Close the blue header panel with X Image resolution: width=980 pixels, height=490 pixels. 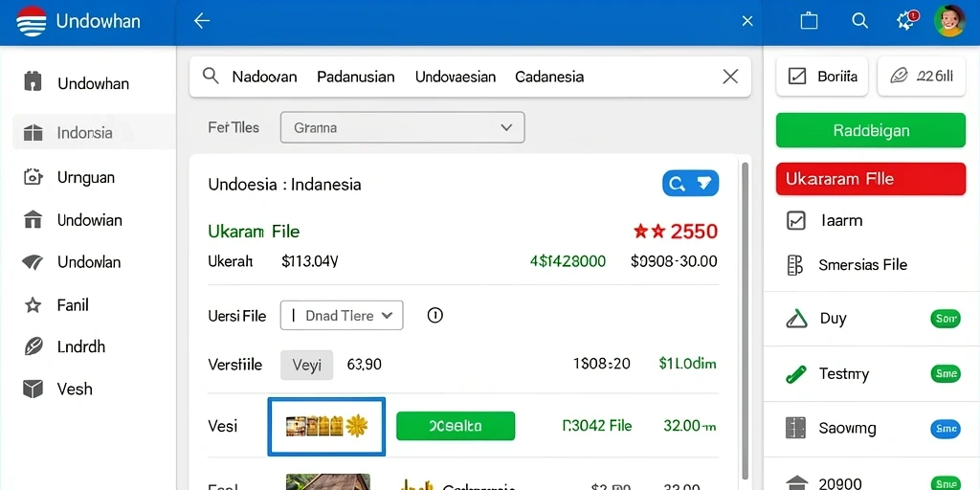746,21
